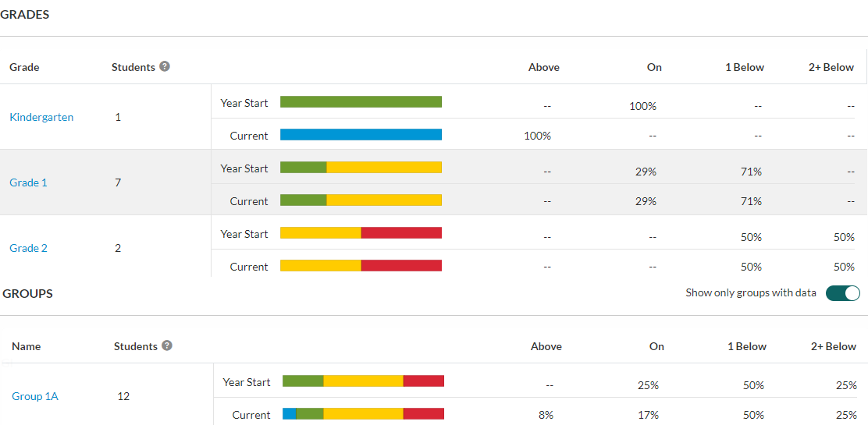Open the Kindergarten grade link
The width and height of the screenshot is (868, 425).
41,117
